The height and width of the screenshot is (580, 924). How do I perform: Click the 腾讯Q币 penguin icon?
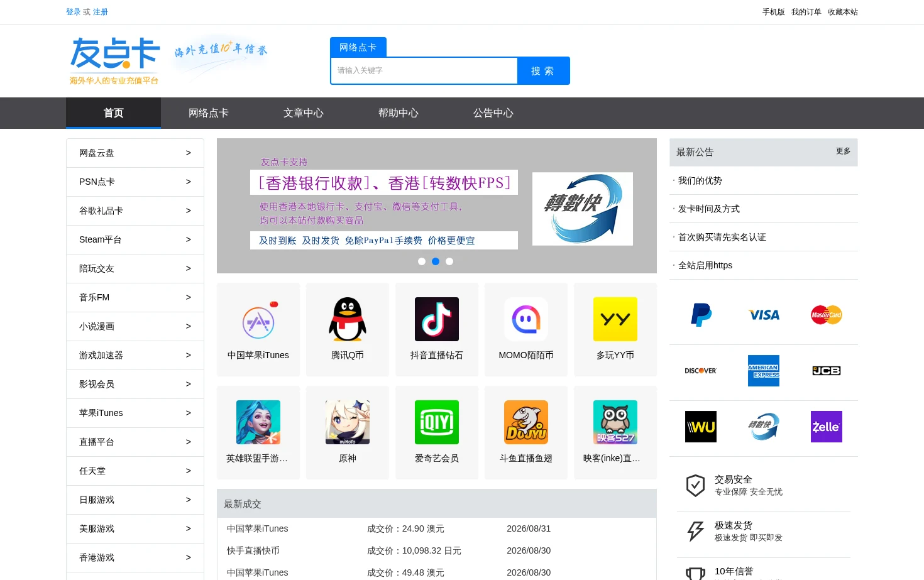(348, 319)
